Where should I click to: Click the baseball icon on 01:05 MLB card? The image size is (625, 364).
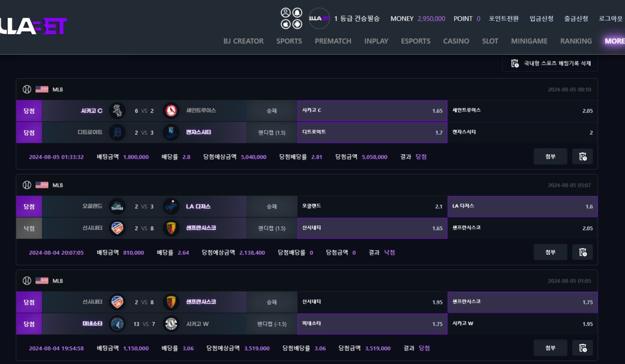click(27, 281)
